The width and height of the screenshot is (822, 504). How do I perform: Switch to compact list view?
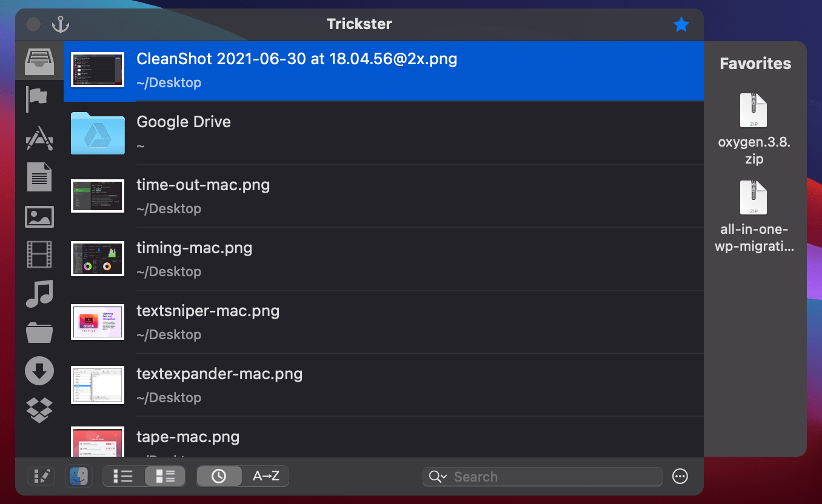click(124, 476)
